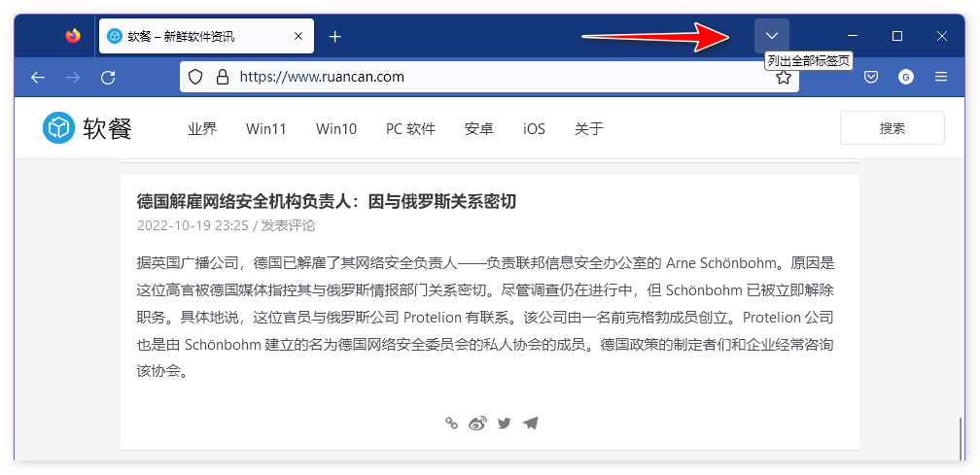The image size is (980, 475).
Task: Expand the list all tabs dropdown
Action: [772, 36]
